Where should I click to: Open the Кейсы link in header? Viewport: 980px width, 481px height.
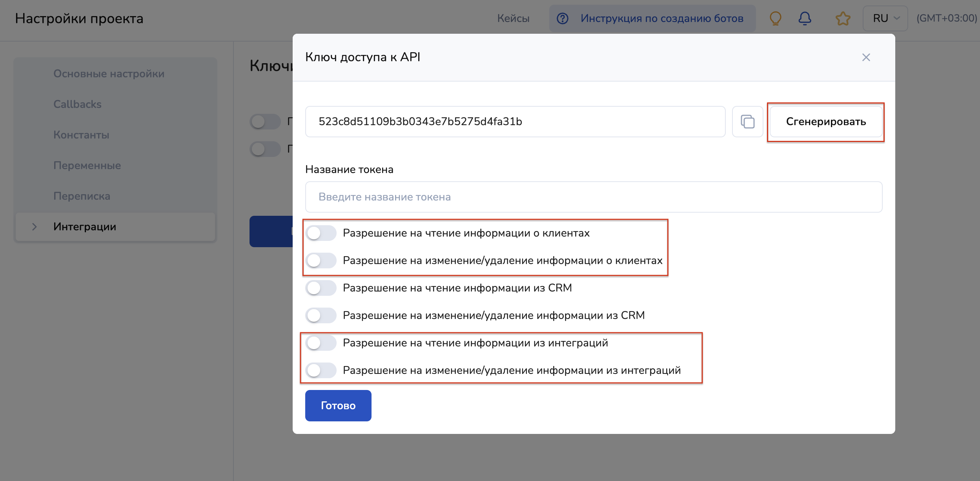[x=513, y=18]
